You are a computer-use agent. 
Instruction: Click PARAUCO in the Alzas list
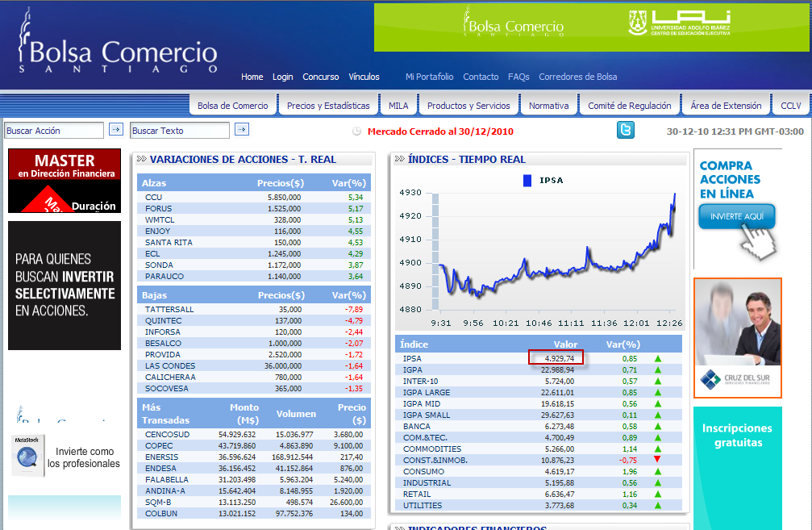[164, 277]
